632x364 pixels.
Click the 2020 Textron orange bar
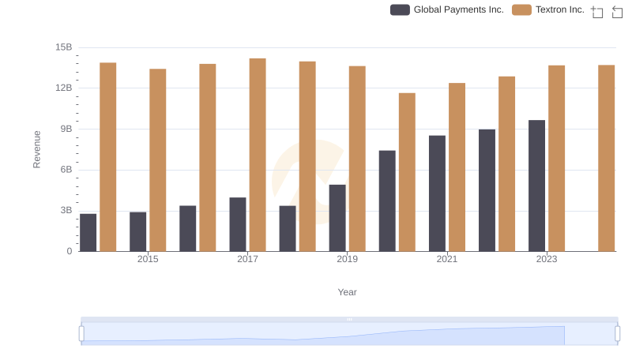point(407,172)
